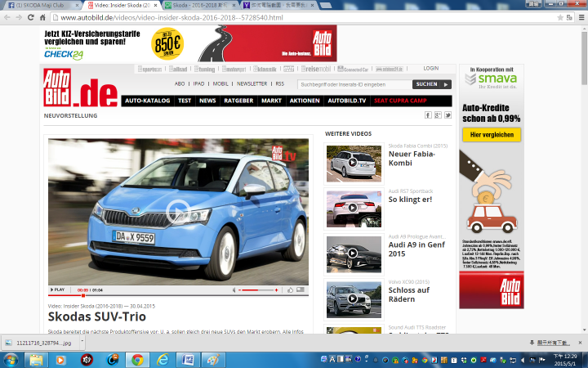
Task: Switch to Skoda - 2016-2018 tab
Action: tap(198, 5)
